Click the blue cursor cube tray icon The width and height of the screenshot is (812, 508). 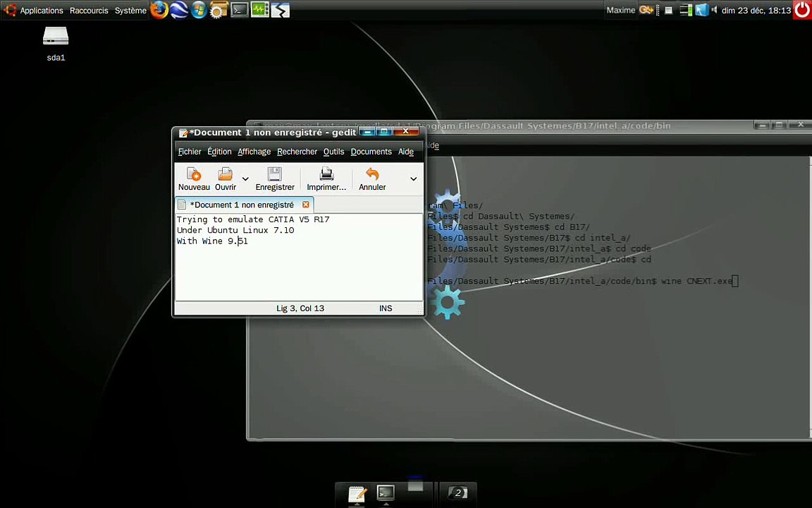[x=701, y=10]
